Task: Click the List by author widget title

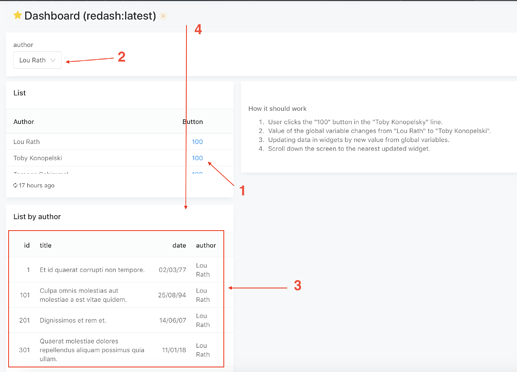Action: (x=37, y=217)
